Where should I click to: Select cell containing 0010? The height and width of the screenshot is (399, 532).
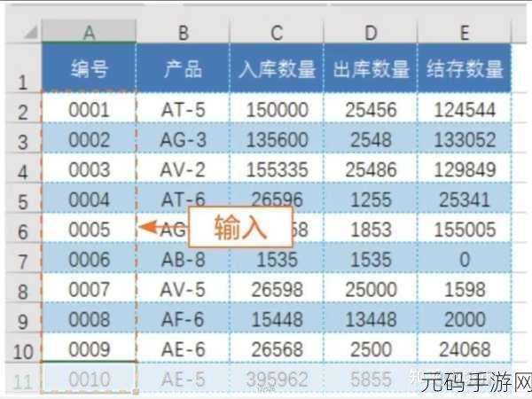(89, 378)
